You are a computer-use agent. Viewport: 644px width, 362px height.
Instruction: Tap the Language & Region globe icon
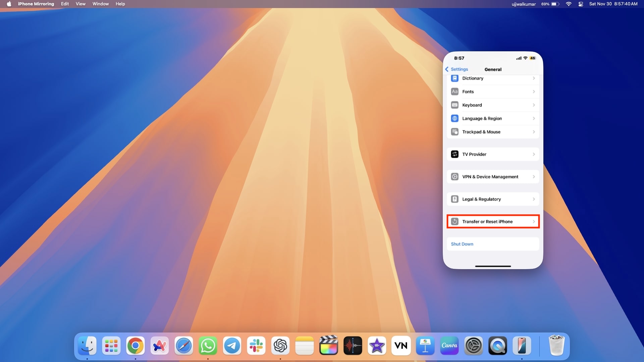(454, 118)
